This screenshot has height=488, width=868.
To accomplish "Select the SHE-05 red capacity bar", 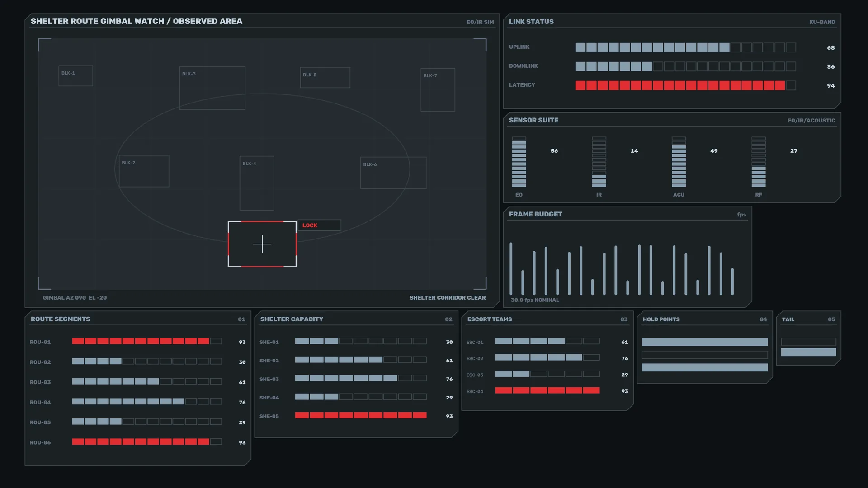I will coord(361,415).
